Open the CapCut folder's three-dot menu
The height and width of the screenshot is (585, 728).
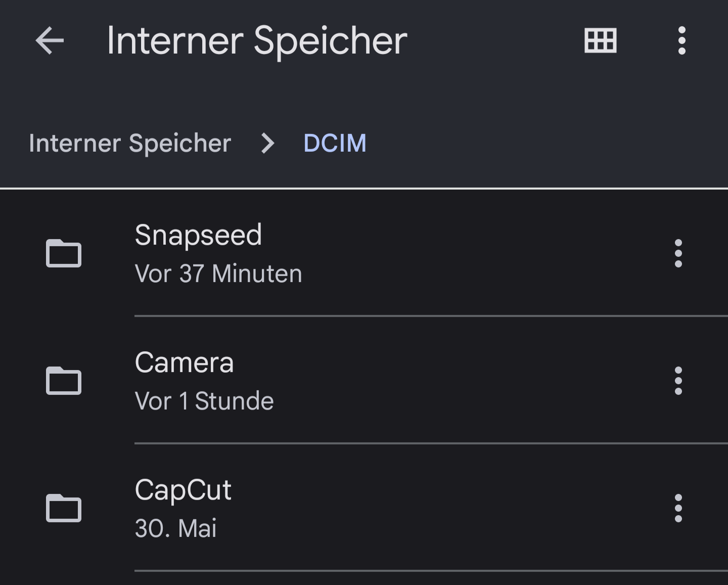678,508
